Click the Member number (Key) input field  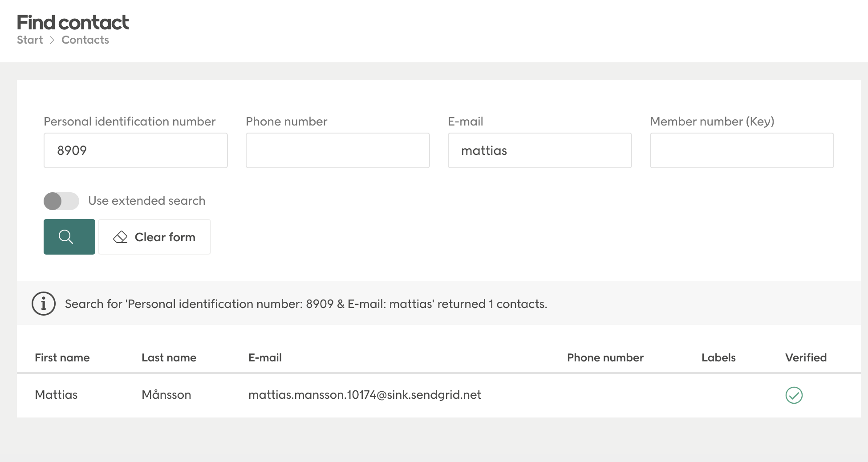[741, 150]
